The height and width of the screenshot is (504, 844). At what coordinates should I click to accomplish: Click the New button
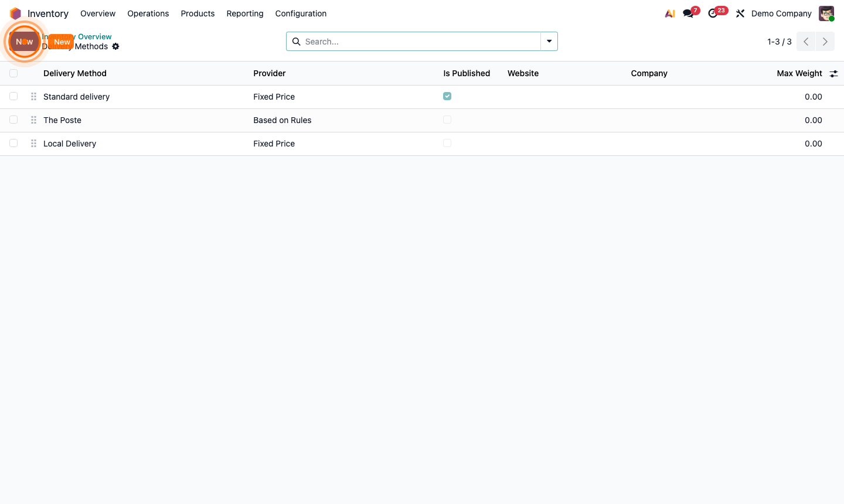coord(62,42)
